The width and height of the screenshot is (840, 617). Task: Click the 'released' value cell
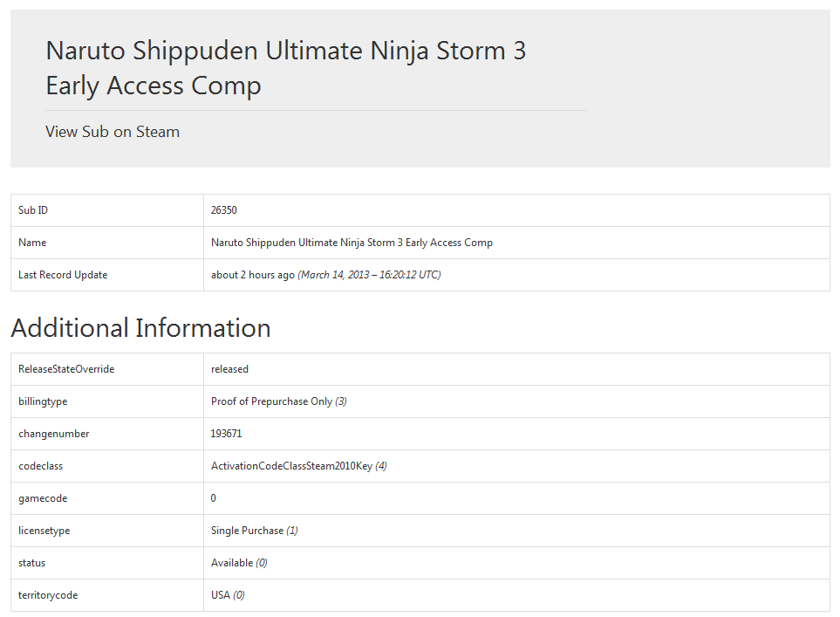coord(229,369)
